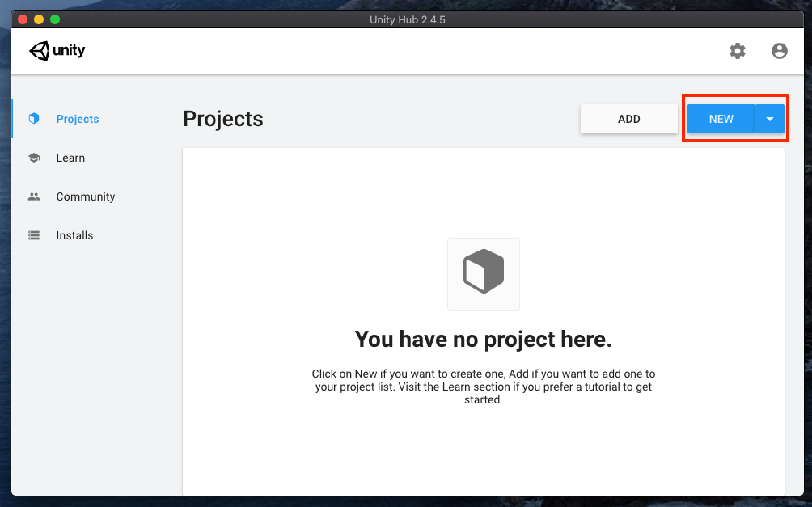Click the Unity Hub 2.4.5 title bar

pos(406,19)
